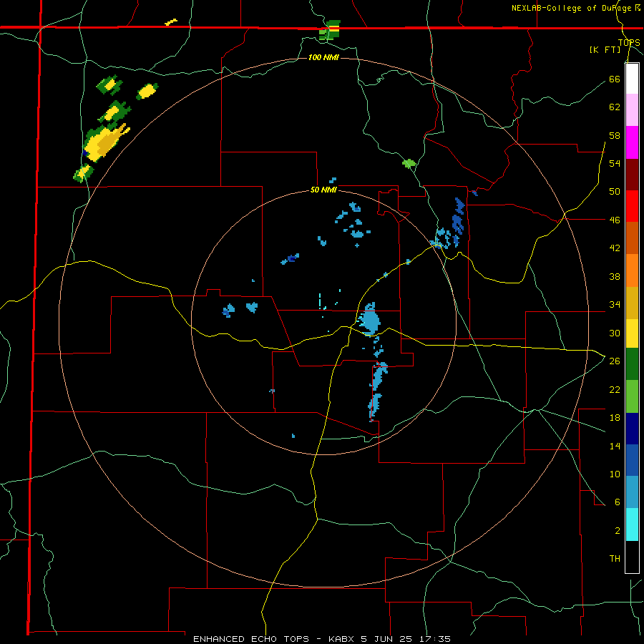Click the 50 NMI range ring label
644x644 pixels.
pyautogui.click(x=323, y=190)
